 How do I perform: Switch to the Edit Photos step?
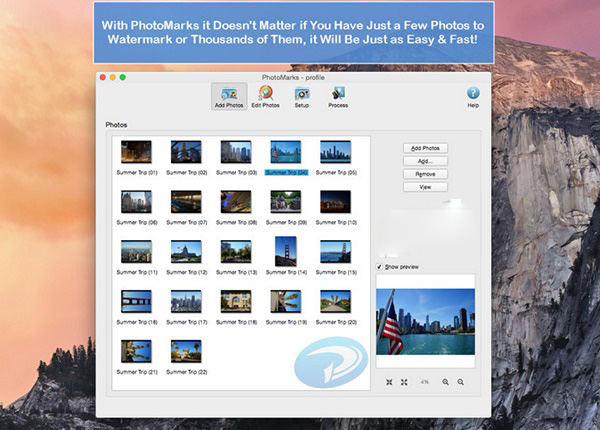(x=266, y=96)
